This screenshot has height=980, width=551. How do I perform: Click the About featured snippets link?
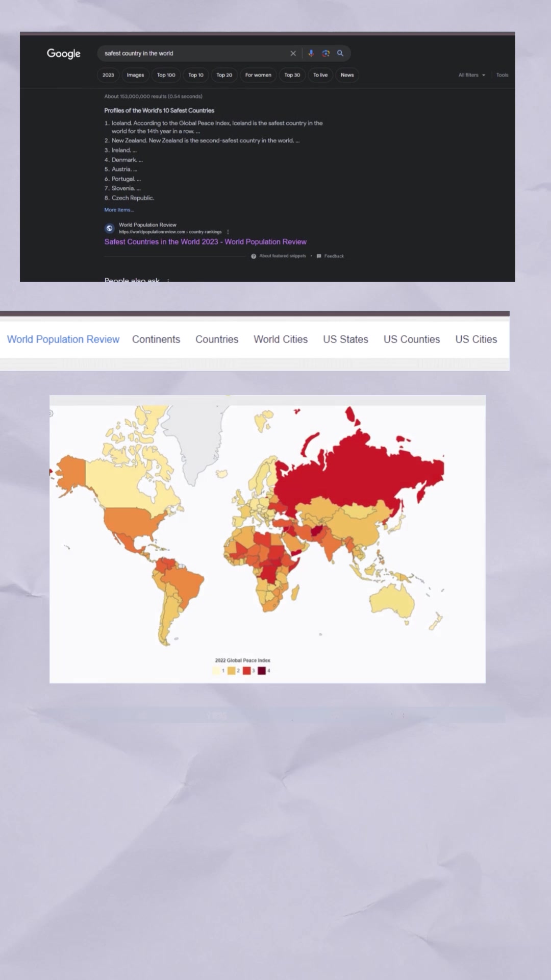[283, 256]
